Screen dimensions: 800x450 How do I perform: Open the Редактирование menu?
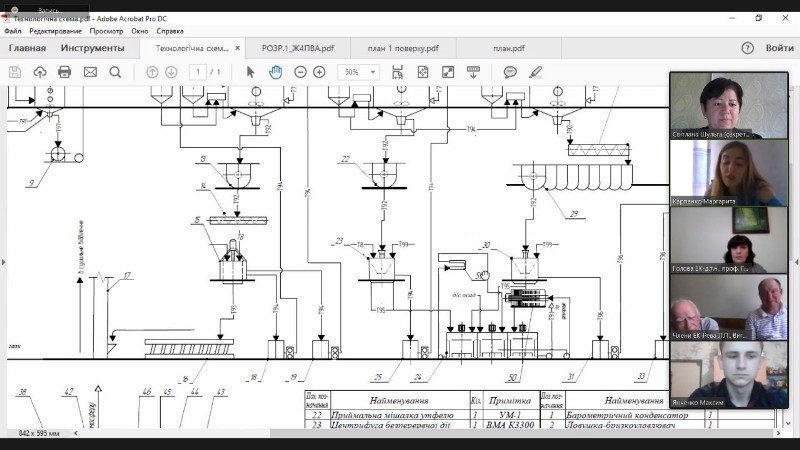tap(55, 31)
